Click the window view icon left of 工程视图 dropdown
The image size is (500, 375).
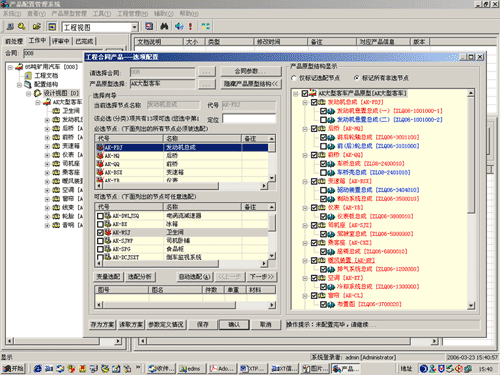click(52, 26)
